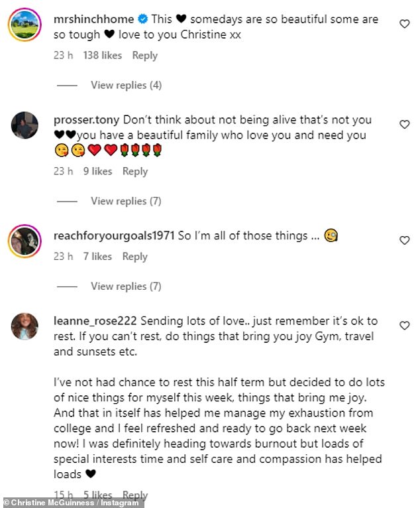The width and height of the screenshot is (420, 508).
Task: Open prosser.tony avatar
Action: click(25, 125)
